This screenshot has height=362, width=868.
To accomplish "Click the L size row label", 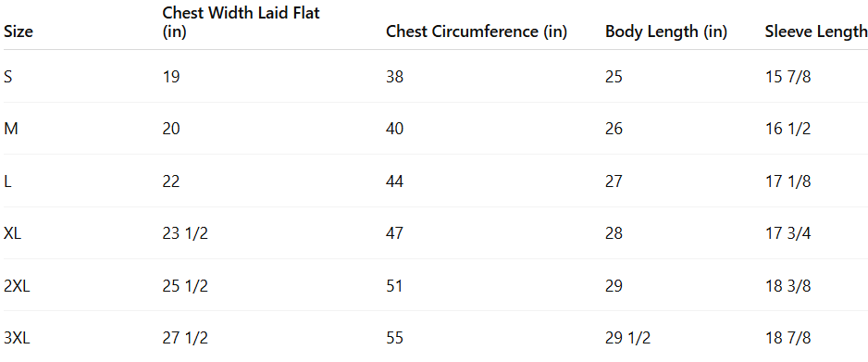I will point(7,181).
